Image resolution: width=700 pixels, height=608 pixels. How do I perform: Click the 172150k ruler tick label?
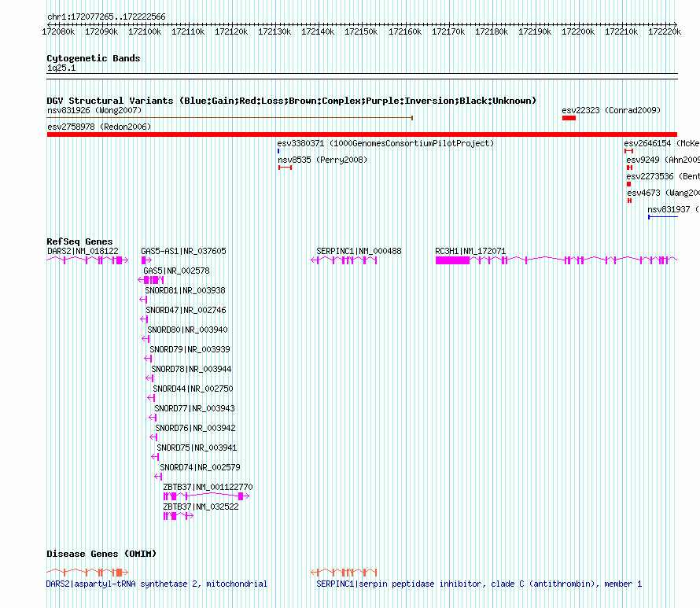click(361, 31)
